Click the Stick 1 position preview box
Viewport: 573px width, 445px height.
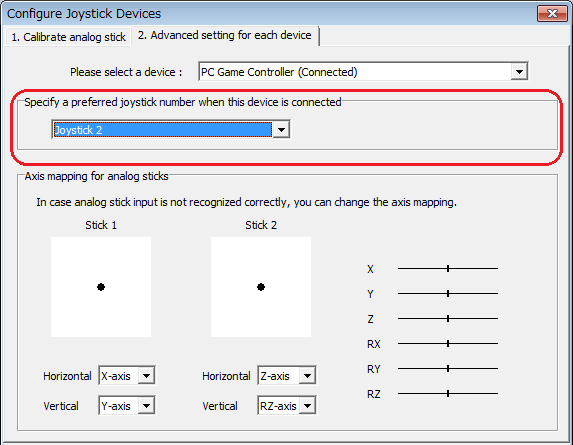click(101, 287)
